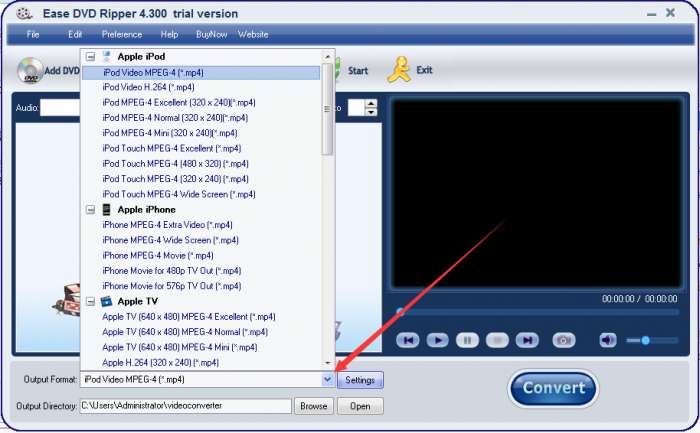Mute audio with the speaker icon
The width and height of the screenshot is (700, 433).
tap(608, 340)
